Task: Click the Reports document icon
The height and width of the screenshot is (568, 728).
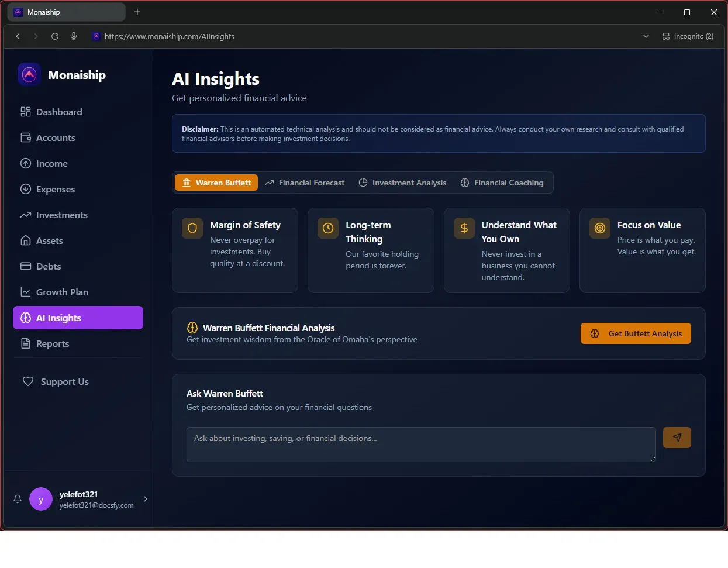Action: [x=26, y=343]
